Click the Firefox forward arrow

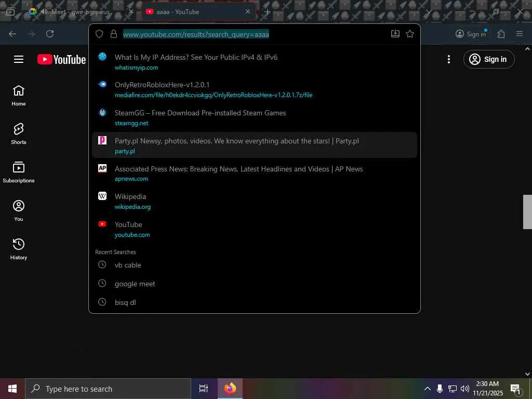pos(31,34)
